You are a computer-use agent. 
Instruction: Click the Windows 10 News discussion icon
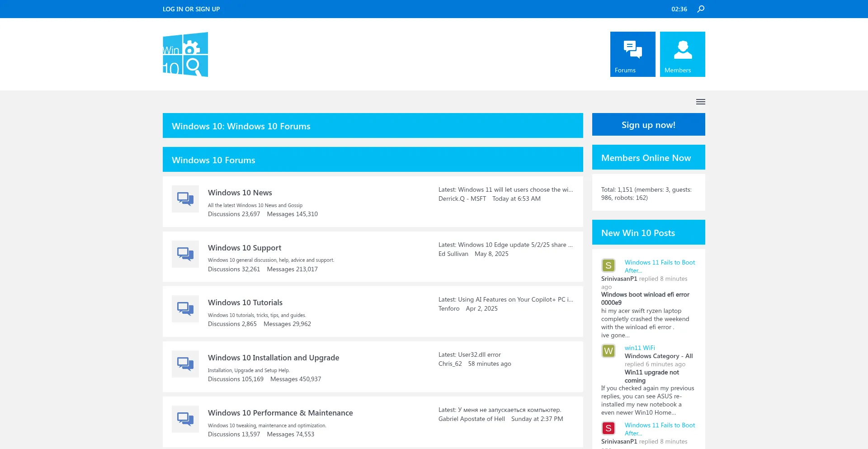[185, 199]
